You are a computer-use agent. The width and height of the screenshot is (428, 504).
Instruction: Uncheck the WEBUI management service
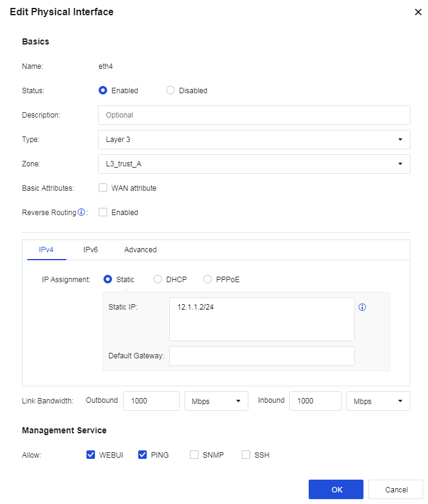(x=91, y=455)
